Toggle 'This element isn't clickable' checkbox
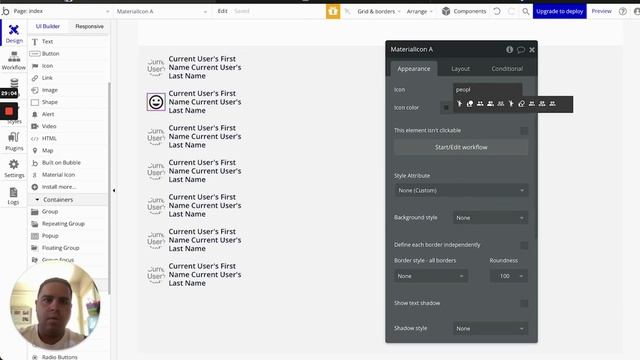The image size is (640, 360). coord(524,131)
